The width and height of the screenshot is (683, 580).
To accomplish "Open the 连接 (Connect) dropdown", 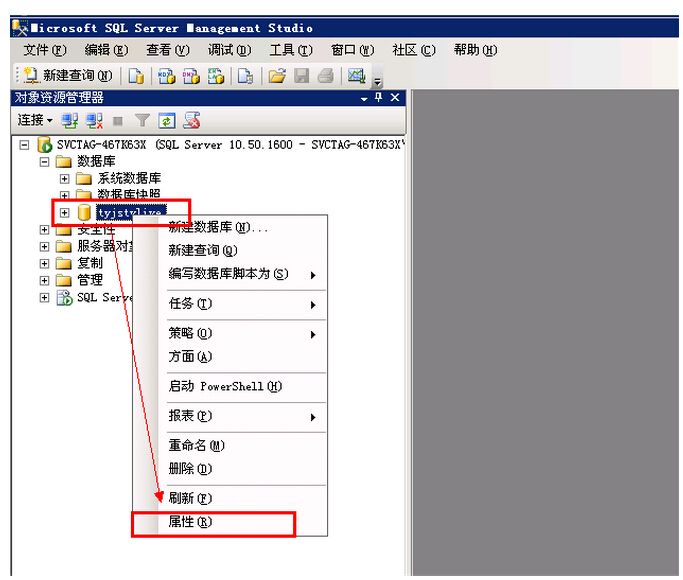I will tap(34, 120).
